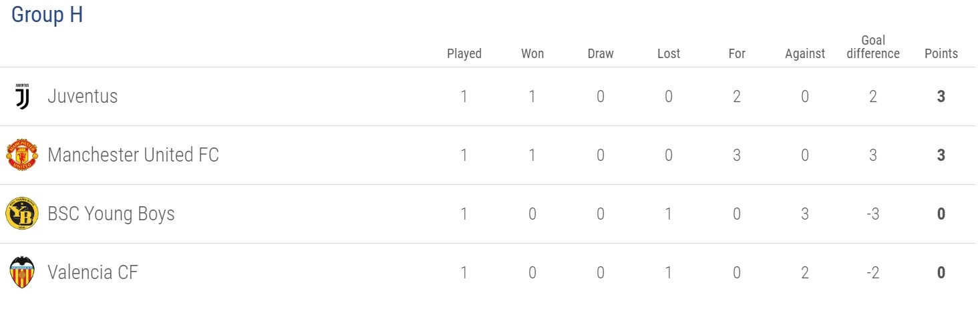The height and width of the screenshot is (311, 980).
Task: Click the Juventus club crest icon
Action: (x=22, y=97)
